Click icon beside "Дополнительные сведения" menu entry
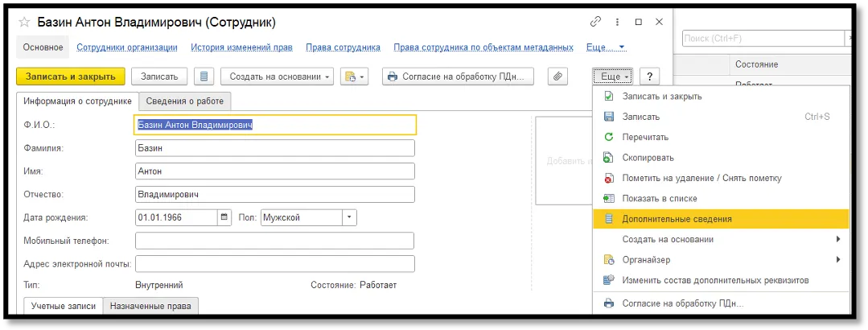 pos(608,219)
